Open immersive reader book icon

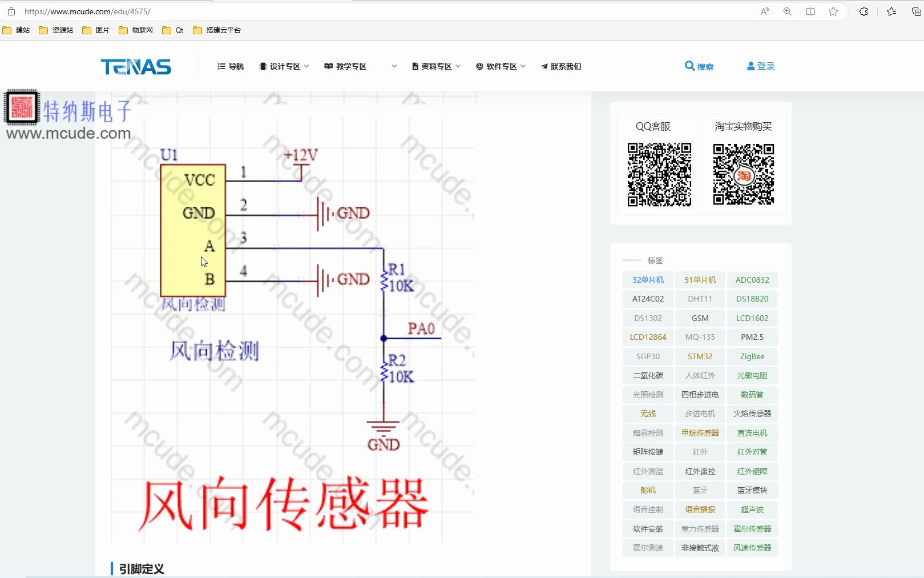coord(810,11)
